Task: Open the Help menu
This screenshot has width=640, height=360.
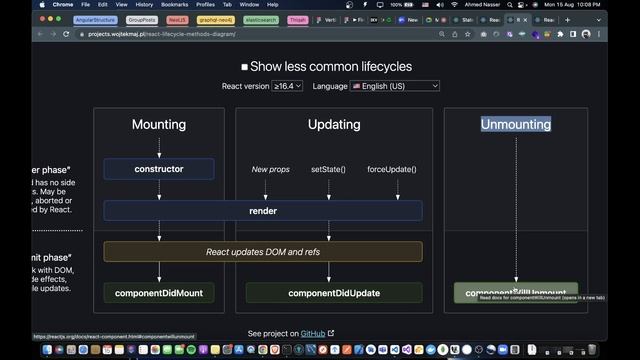Action: pyautogui.click(x=272, y=5)
